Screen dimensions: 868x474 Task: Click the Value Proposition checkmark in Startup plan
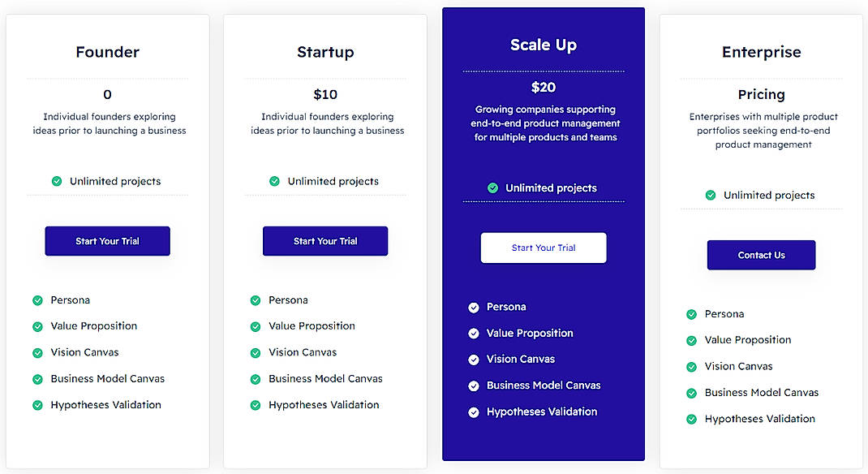click(x=255, y=325)
